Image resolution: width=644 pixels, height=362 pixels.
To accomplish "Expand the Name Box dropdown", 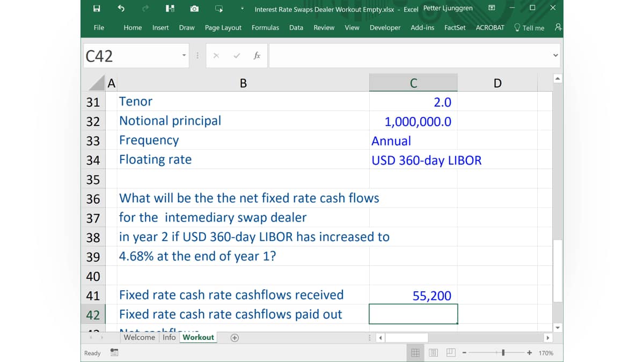I will (184, 56).
